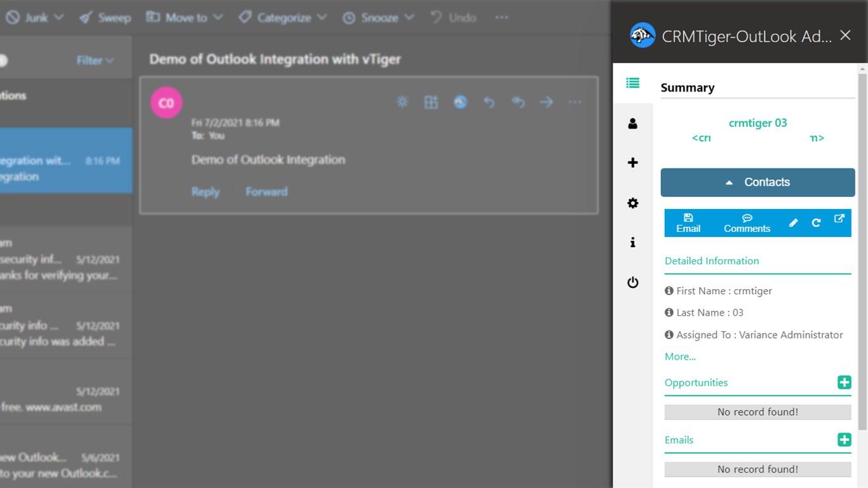Click the sun icon in the message header
868x488 pixels.
pyautogui.click(x=402, y=102)
